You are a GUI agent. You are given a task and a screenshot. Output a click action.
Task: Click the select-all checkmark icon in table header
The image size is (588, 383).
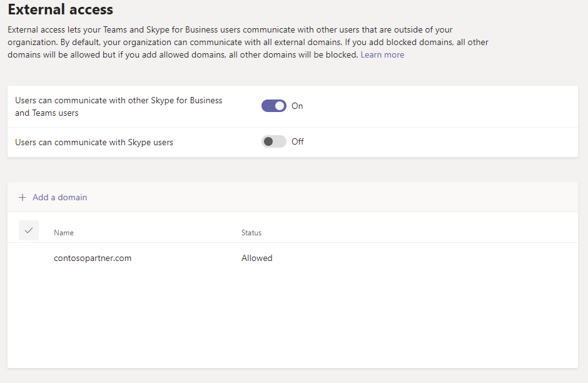29,230
